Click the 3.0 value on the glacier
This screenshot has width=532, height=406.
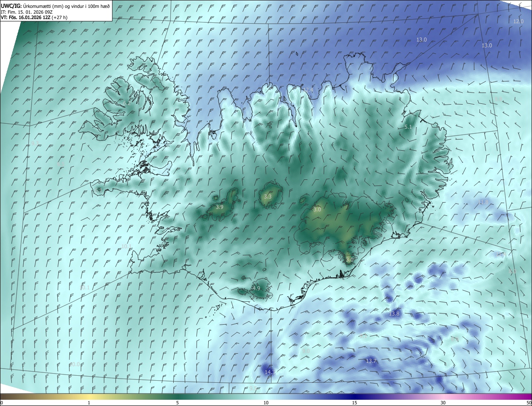click(317, 210)
